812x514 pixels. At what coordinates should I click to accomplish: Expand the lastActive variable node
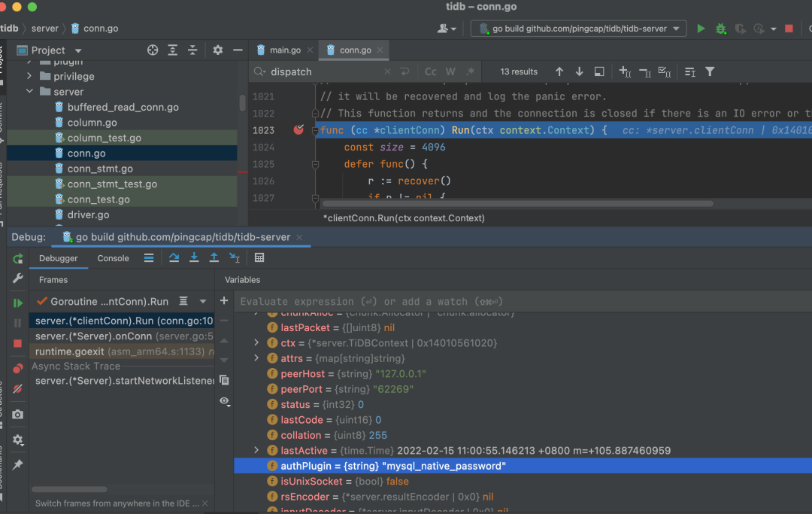[x=257, y=451]
